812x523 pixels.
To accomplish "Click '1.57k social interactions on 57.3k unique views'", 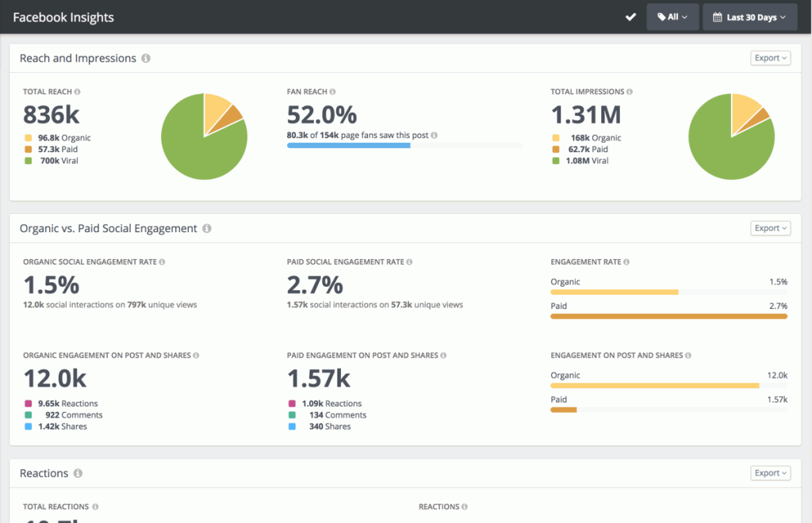I will 375,305.
